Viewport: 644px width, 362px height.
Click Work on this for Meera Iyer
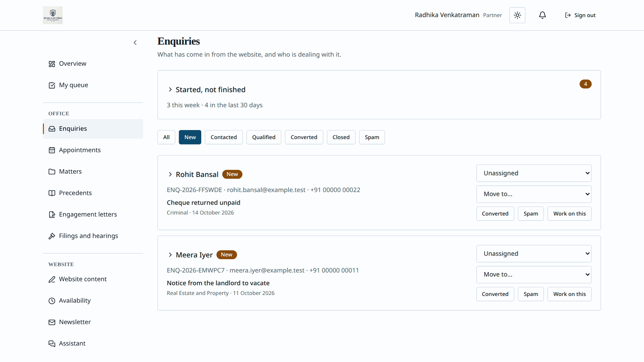click(x=569, y=294)
